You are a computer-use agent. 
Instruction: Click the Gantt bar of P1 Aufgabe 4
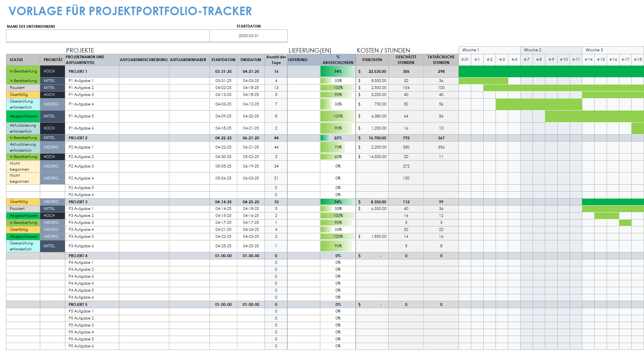(x=539, y=104)
